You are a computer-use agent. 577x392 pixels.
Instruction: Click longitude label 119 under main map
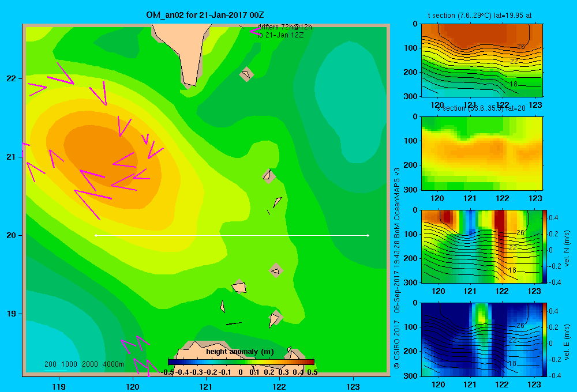pos(59,386)
